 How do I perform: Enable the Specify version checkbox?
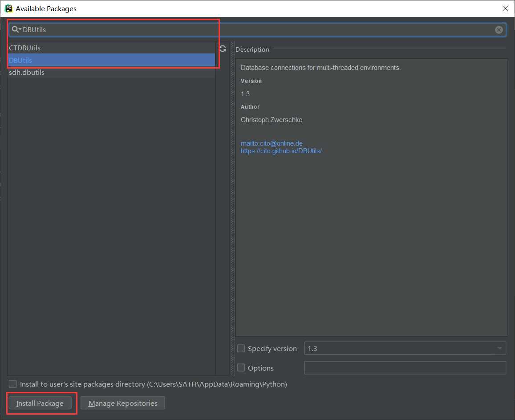coord(241,348)
